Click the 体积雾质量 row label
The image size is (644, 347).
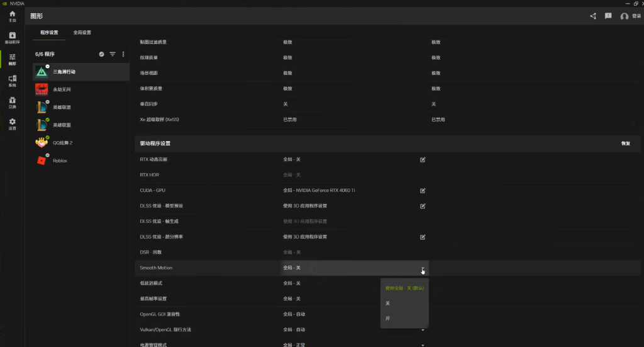click(x=151, y=89)
